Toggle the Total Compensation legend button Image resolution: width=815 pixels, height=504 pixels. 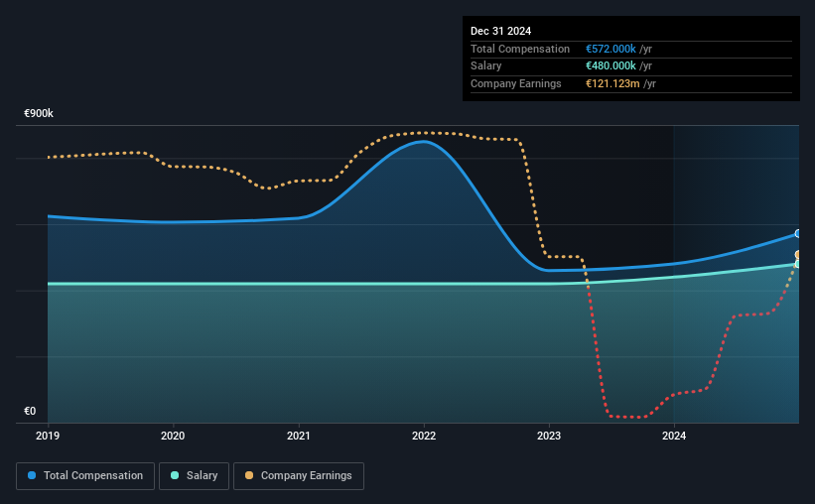(85, 476)
